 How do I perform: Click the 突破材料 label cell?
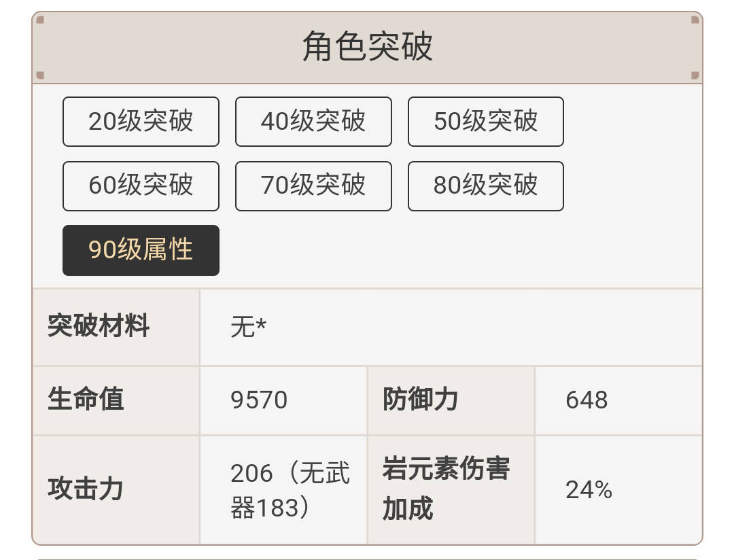[116, 327]
